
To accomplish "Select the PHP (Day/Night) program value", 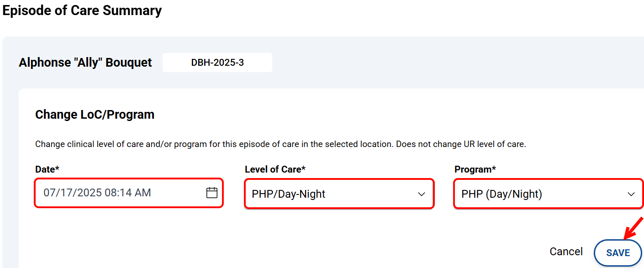I will click(x=501, y=194).
